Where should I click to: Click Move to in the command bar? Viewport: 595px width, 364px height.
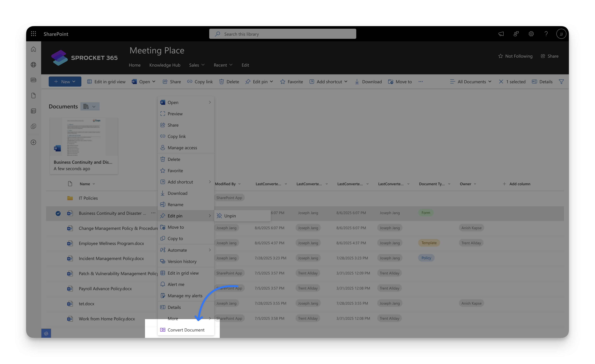(x=400, y=82)
